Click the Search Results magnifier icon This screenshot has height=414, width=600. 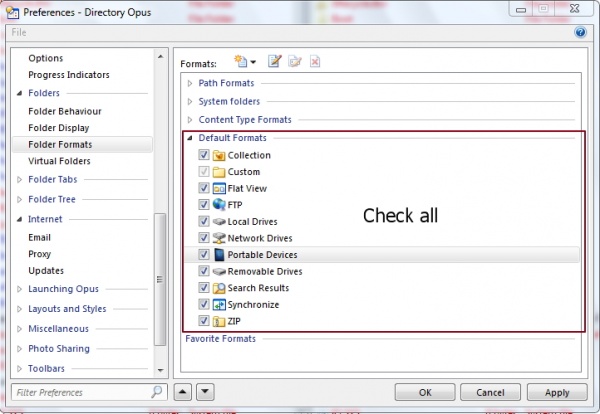[x=219, y=288]
